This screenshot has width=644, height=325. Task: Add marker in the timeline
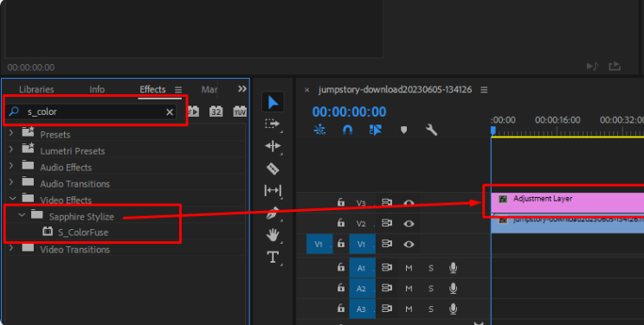click(403, 130)
